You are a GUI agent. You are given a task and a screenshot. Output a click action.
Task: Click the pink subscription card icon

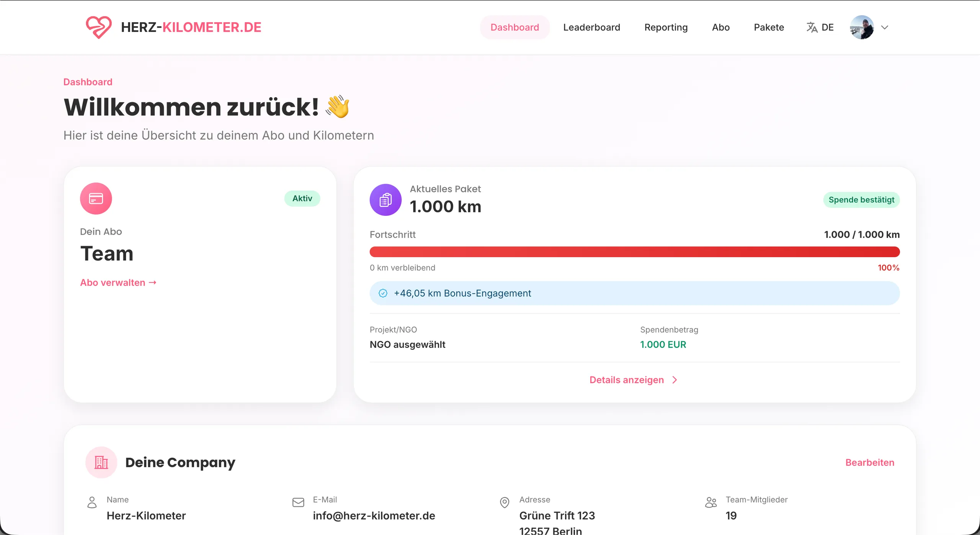tap(96, 198)
